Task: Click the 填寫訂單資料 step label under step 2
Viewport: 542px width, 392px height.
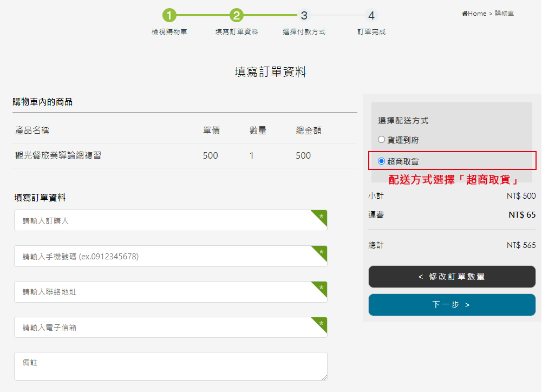Action: pos(237,32)
